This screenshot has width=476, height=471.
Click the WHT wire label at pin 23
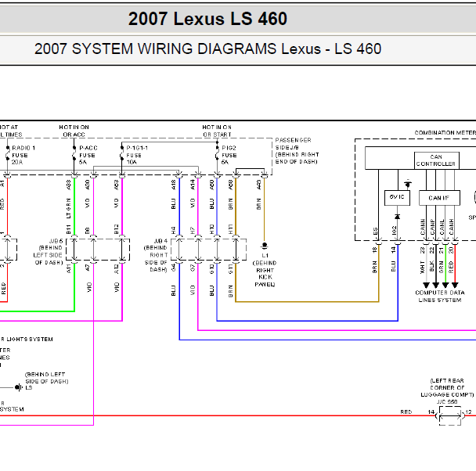click(x=422, y=268)
